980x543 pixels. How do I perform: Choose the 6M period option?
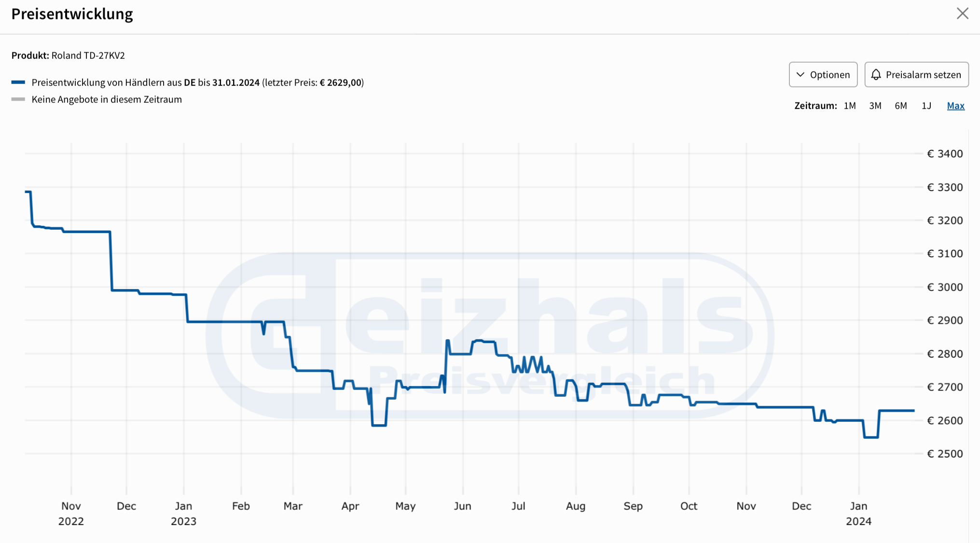click(x=901, y=106)
